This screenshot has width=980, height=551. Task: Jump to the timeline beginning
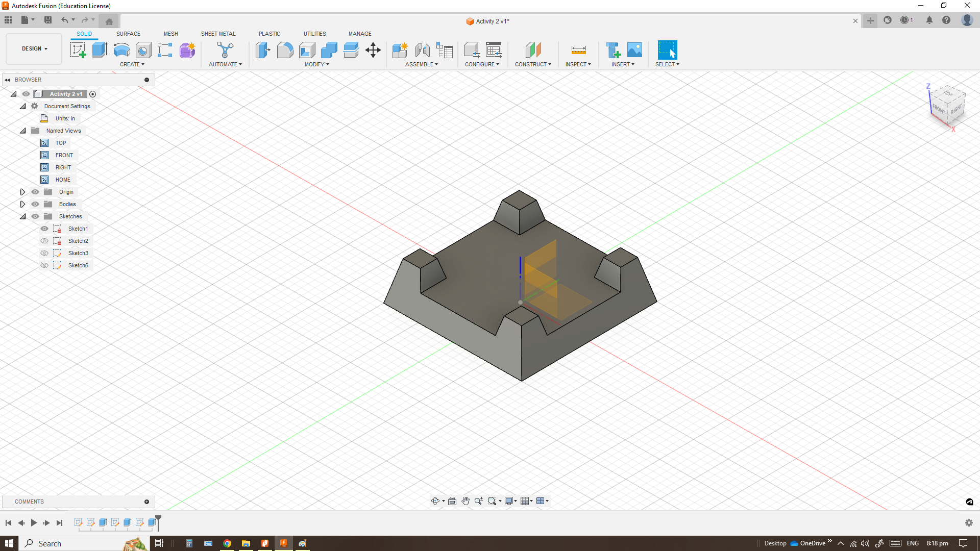[8, 522]
